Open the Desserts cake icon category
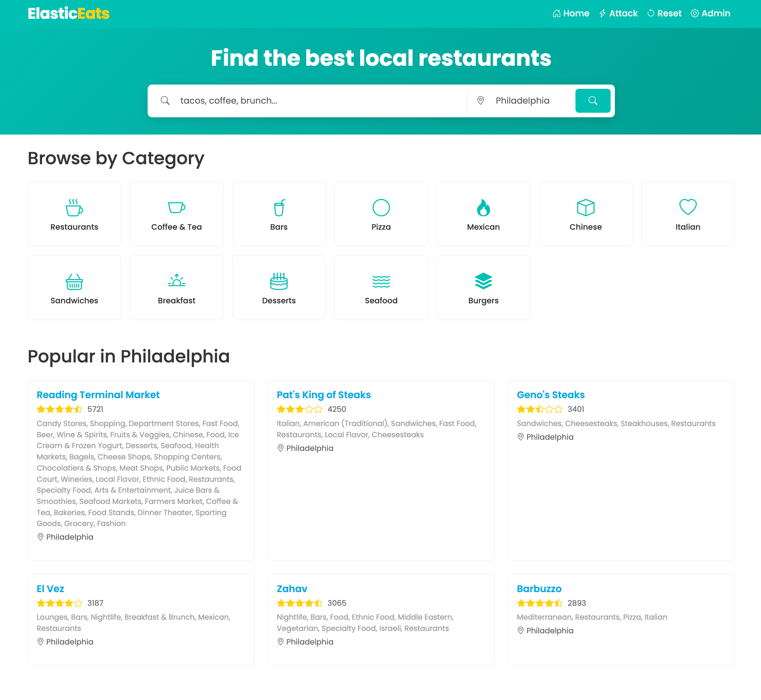 pos(279,281)
